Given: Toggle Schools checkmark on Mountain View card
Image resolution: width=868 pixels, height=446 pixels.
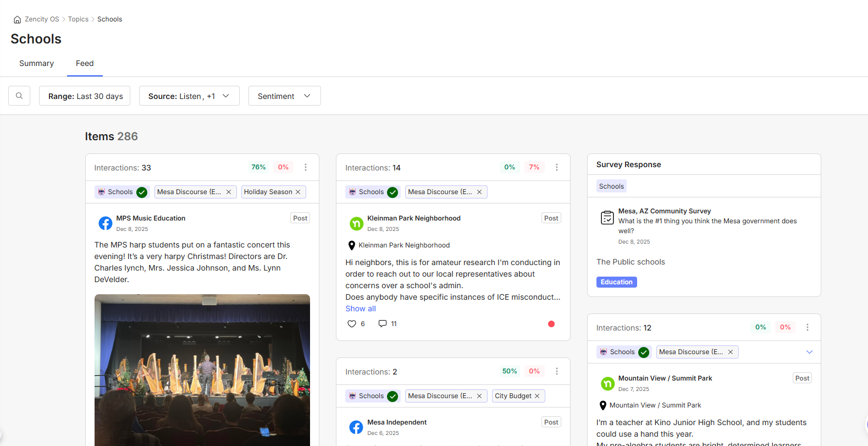Looking at the screenshot, I should pyautogui.click(x=644, y=352).
